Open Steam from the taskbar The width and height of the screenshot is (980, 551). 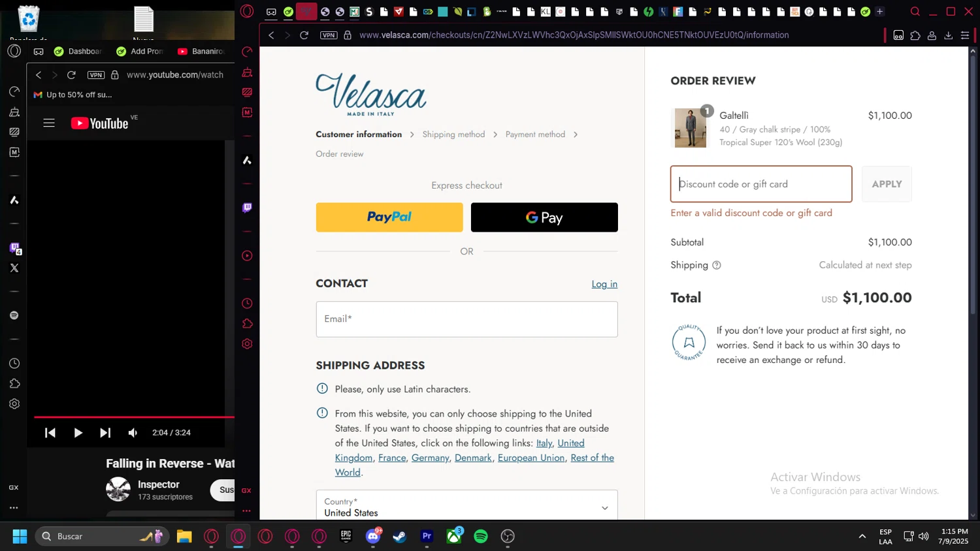pos(399,537)
